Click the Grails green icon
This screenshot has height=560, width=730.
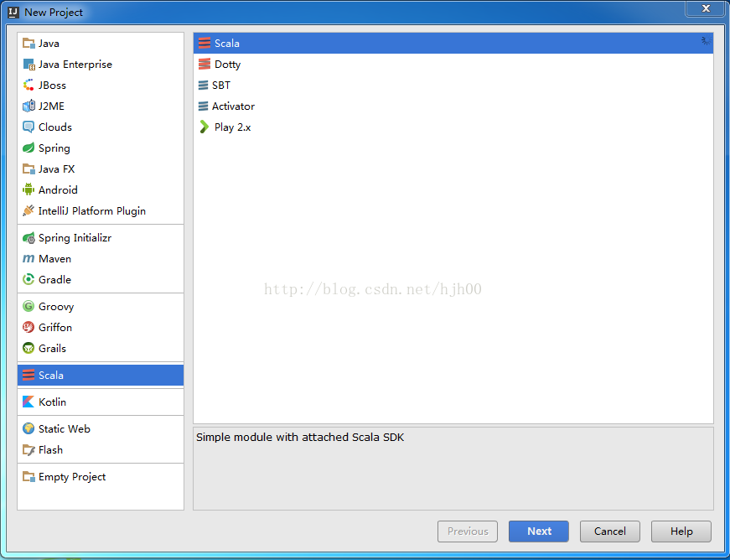point(28,349)
